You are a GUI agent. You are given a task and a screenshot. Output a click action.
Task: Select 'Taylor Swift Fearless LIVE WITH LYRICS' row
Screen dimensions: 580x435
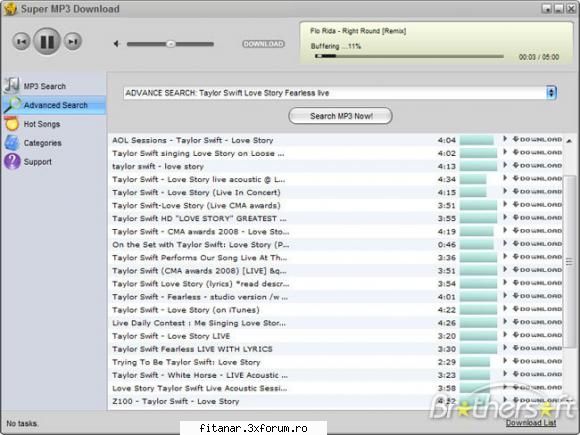tap(336, 349)
